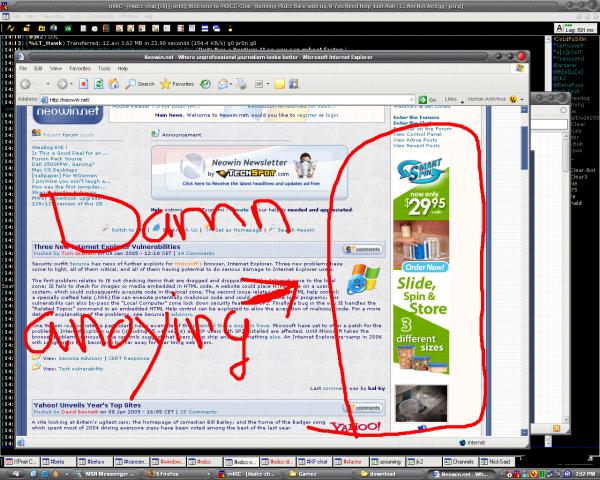Click the green Go button
This screenshot has width=600, height=480.
(427, 100)
